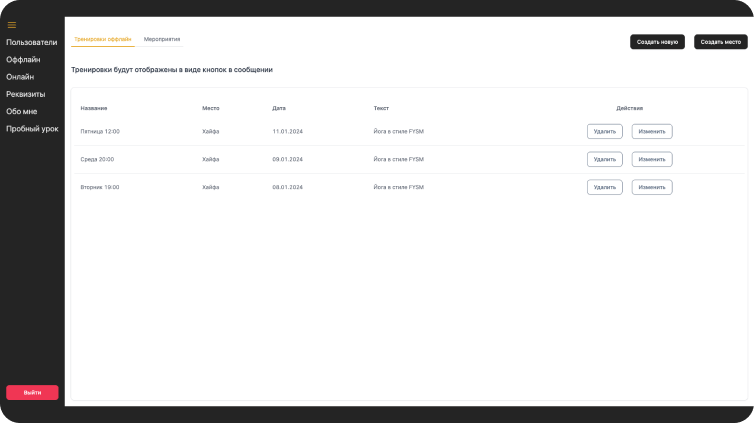Edit the Вторник 19:00 training

point(651,187)
